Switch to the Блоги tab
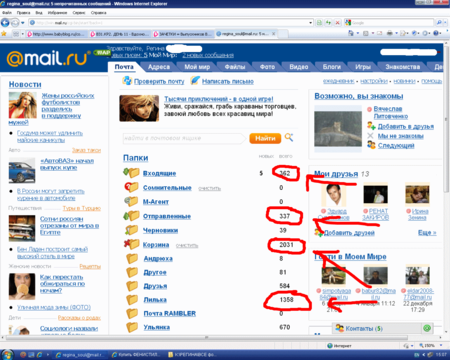 pos(331,67)
